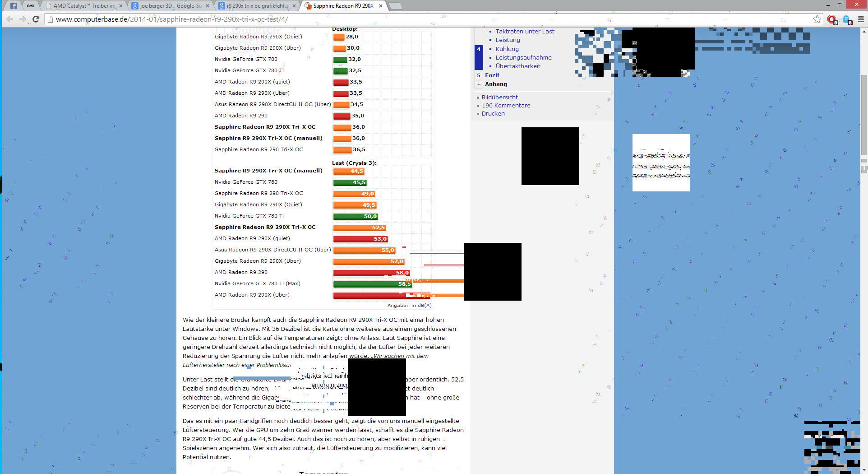This screenshot has width=868, height=474.
Task: Click the Drucken print link
Action: (x=493, y=113)
